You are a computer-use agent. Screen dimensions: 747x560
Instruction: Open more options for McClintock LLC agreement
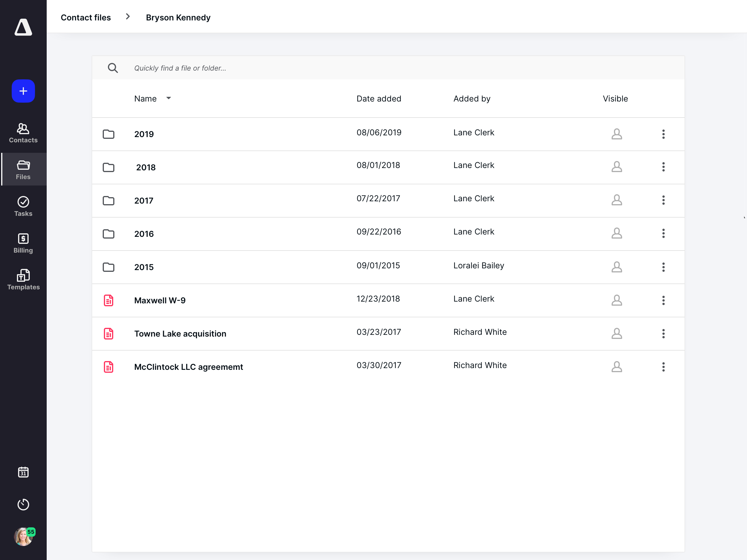coord(663,367)
